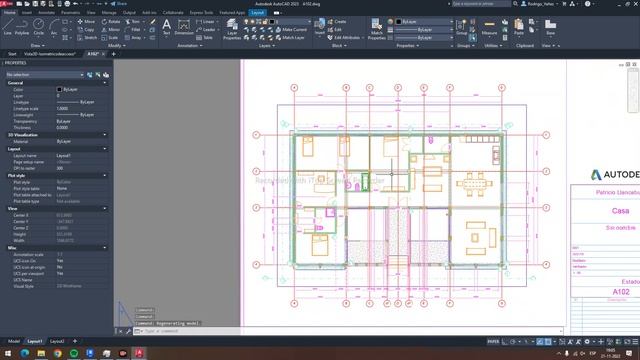Click the Group objects tool

click(x=462, y=27)
